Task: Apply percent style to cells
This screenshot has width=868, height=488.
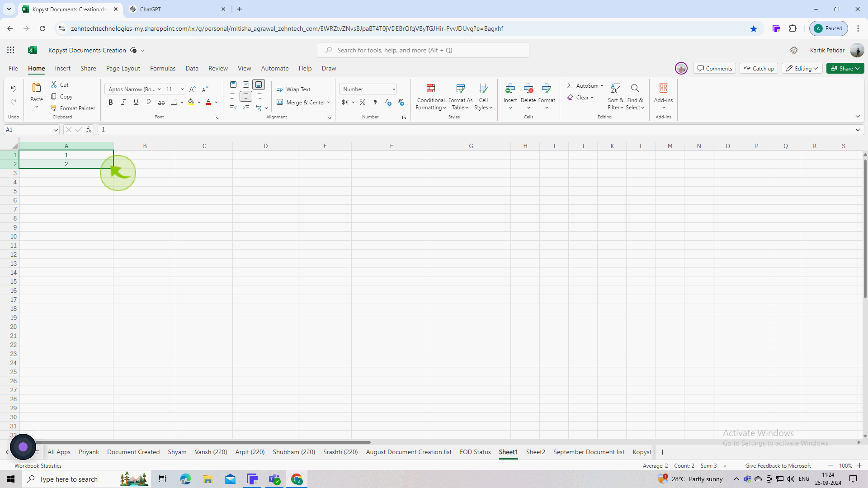Action: 363,102
